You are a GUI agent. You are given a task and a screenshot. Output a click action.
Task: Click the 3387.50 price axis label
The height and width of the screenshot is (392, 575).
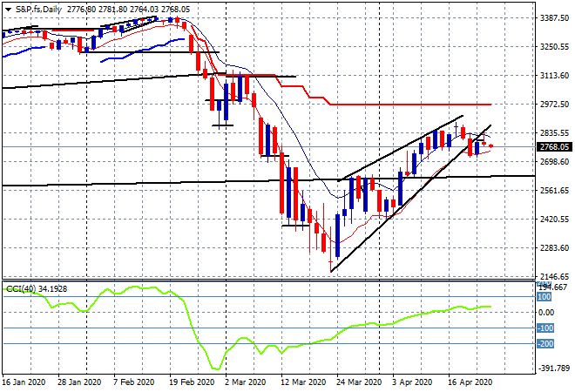[x=554, y=18]
